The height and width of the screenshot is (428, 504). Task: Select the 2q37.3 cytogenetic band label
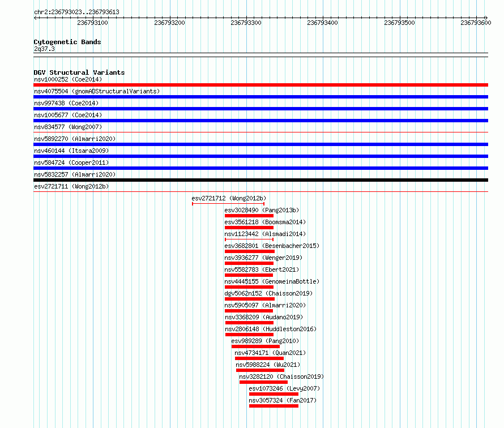point(44,49)
